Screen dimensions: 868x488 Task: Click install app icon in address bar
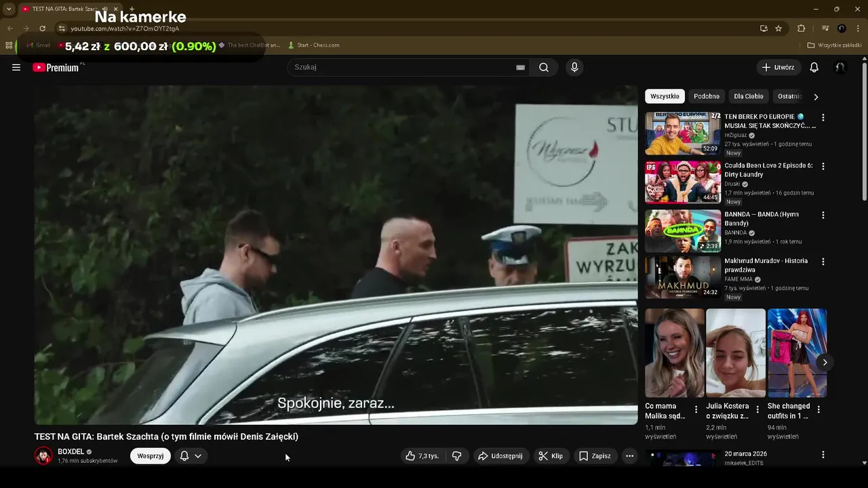point(764,28)
